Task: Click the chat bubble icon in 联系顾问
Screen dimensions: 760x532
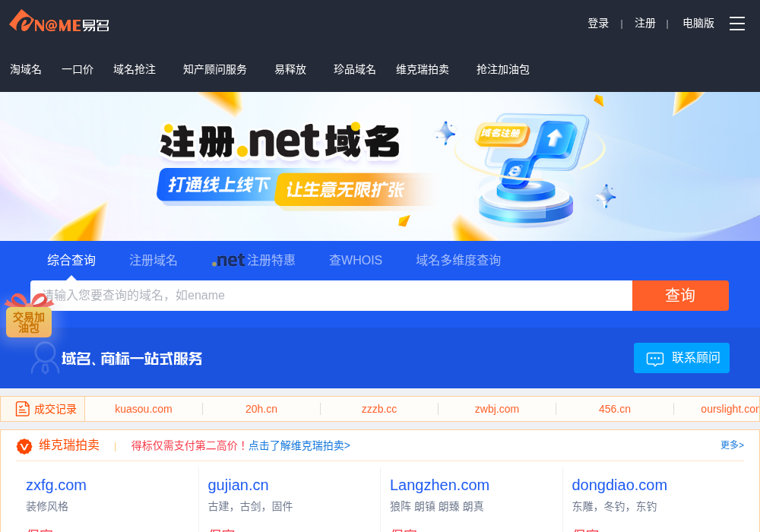Action: (x=655, y=359)
